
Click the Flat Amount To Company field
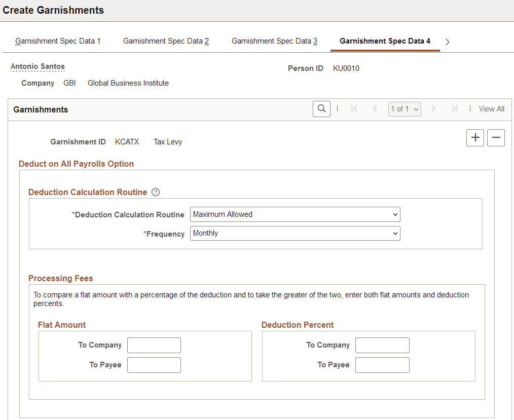[154, 345]
